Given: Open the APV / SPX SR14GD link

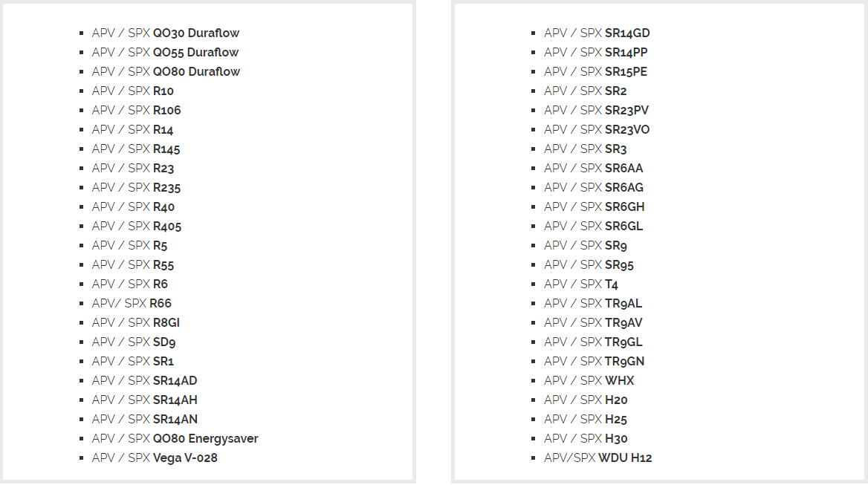Looking at the screenshot, I should tap(597, 33).
